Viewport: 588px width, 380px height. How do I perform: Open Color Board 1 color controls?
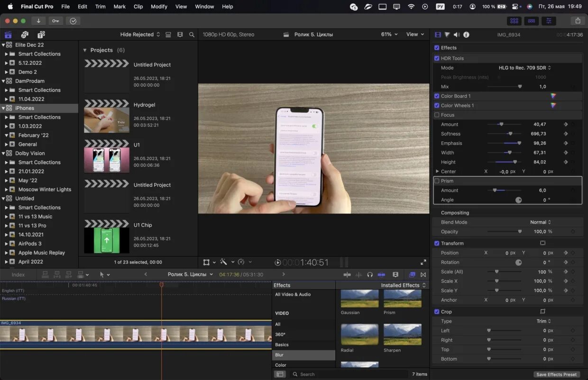coord(553,96)
